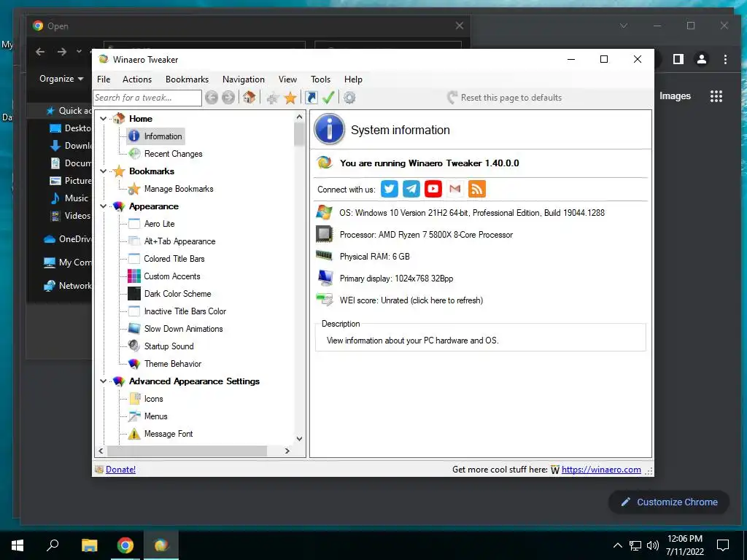Collapse Advanced Appearance Settings node
The image size is (747, 560).
click(103, 381)
